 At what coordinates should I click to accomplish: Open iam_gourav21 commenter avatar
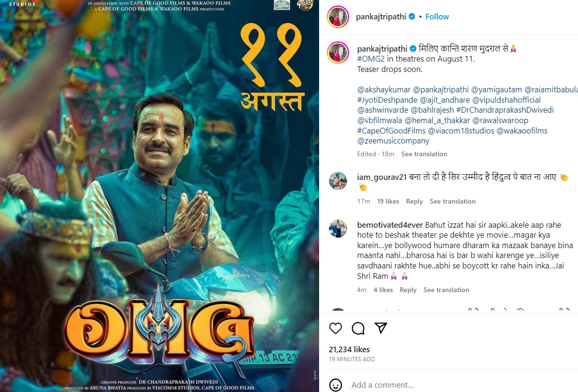click(338, 181)
